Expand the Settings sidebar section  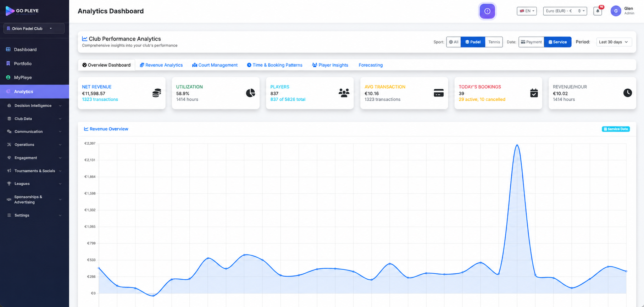pyautogui.click(x=34, y=215)
